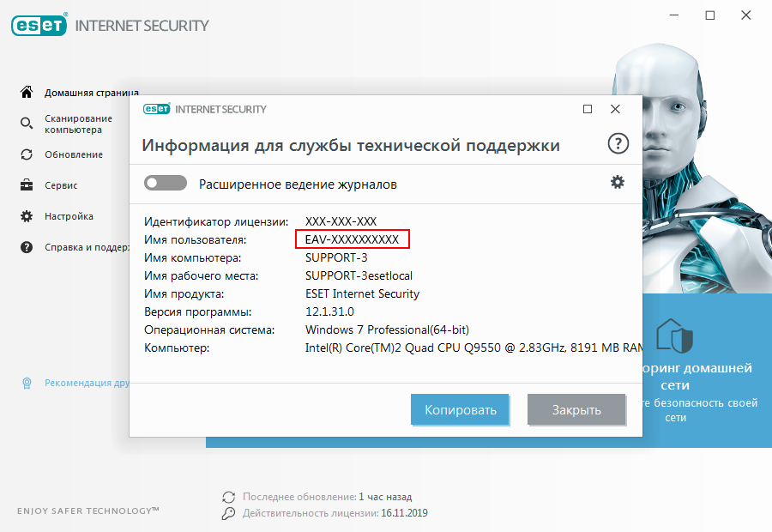The width and height of the screenshot is (772, 532).
Task: Open the Обновление refresh icon
Action: (x=27, y=154)
